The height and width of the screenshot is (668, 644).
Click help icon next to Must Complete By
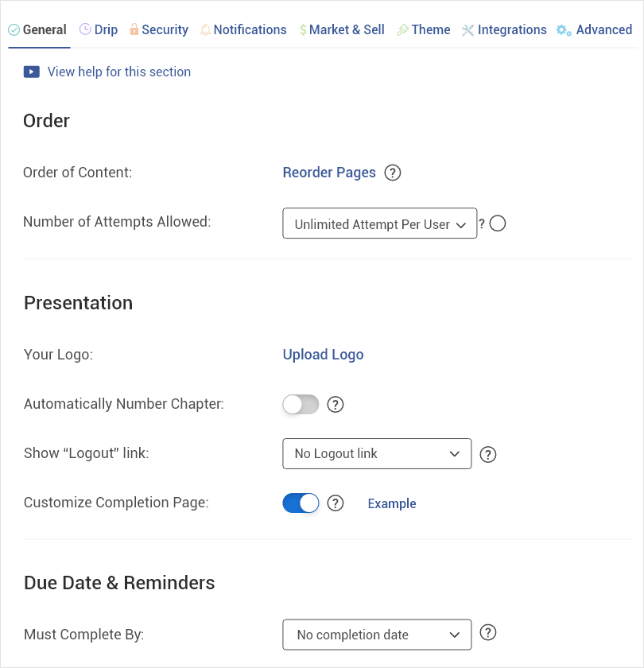coord(489,633)
